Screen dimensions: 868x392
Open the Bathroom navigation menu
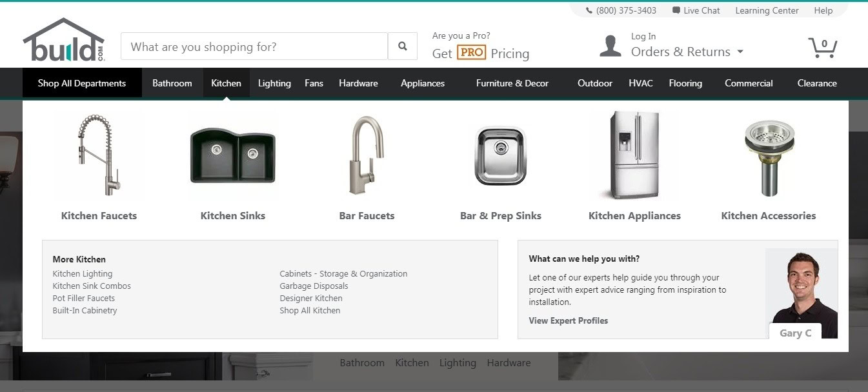172,83
